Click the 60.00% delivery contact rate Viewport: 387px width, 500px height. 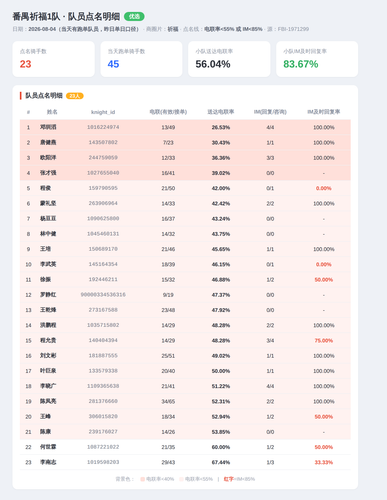click(221, 447)
